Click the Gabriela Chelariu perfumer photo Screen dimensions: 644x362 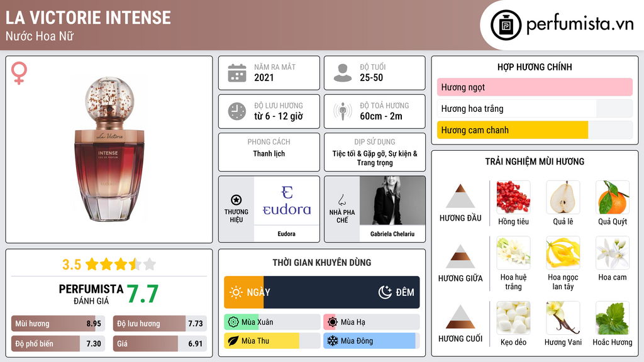pyautogui.click(x=392, y=200)
